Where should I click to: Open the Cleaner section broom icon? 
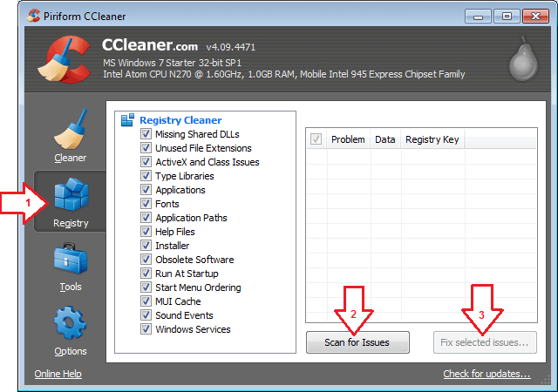(x=71, y=131)
